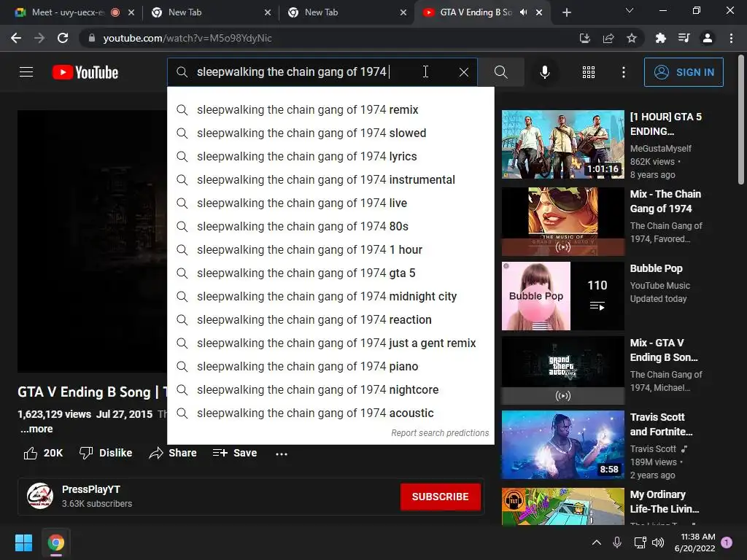This screenshot has width=747, height=560.
Task: Select the 'instrumental' search suggestion
Action: [330, 179]
